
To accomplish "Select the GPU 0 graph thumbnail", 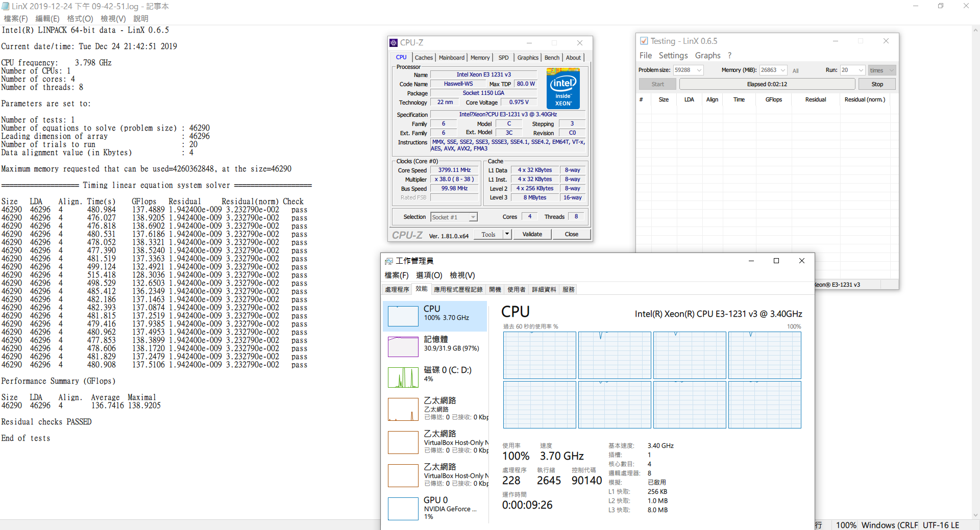I will [403, 509].
